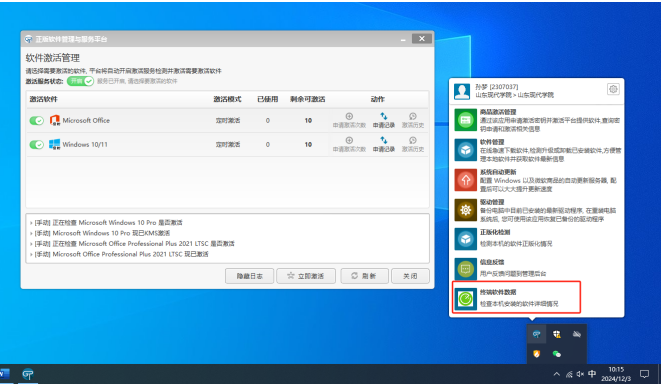This screenshot has height=386, width=662.
Task: Click user name text with ID 2307037
Action: pos(497,87)
